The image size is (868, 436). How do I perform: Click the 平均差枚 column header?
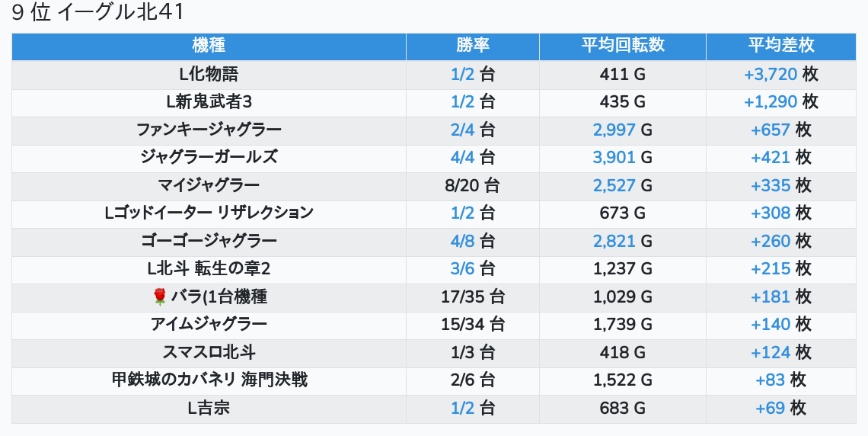(x=780, y=46)
